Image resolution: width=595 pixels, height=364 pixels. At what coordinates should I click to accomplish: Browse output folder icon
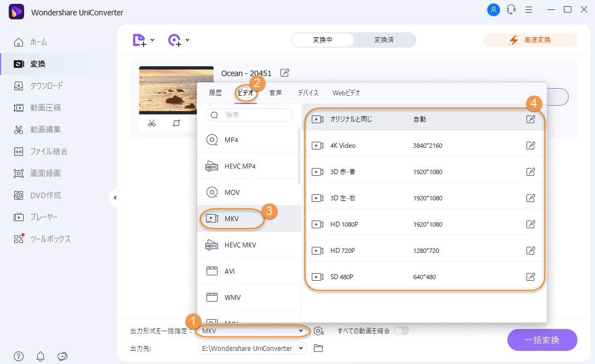click(x=318, y=348)
